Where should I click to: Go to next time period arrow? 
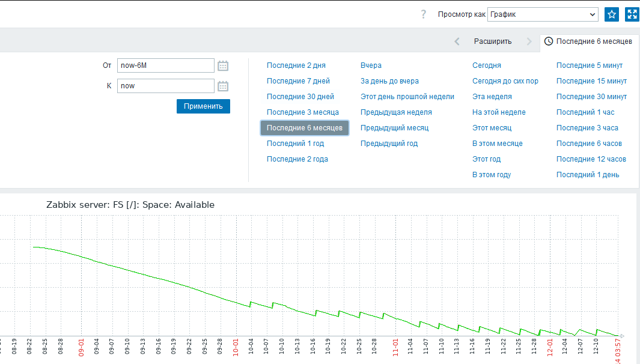tap(529, 41)
